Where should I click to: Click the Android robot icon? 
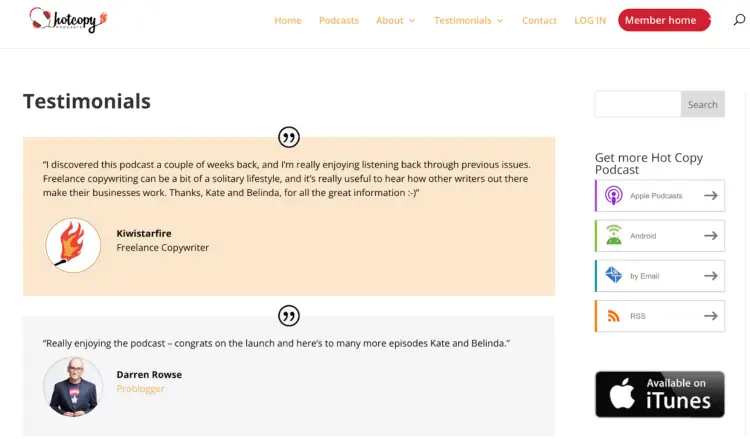point(614,235)
